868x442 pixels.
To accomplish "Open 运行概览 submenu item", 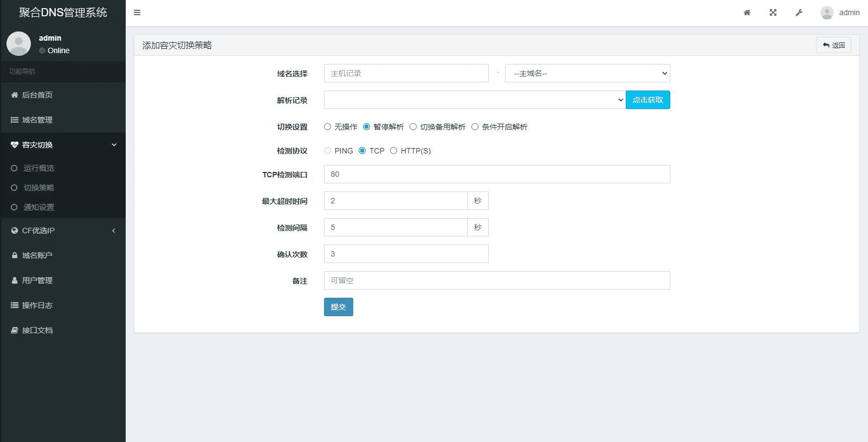I will (38, 168).
